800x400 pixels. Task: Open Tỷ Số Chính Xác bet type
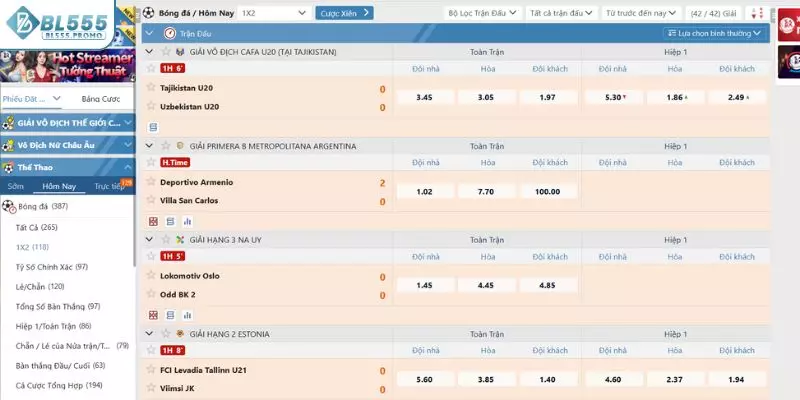tap(52, 266)
